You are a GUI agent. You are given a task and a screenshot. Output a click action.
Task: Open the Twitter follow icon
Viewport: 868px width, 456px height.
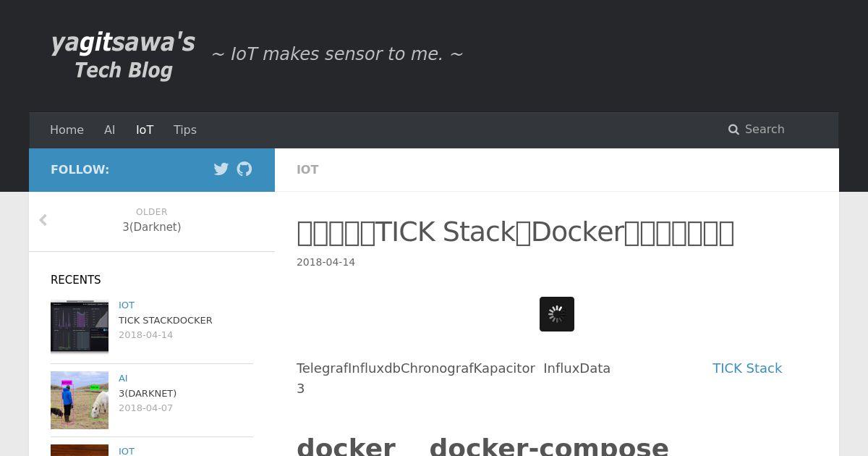pos(221,169)
